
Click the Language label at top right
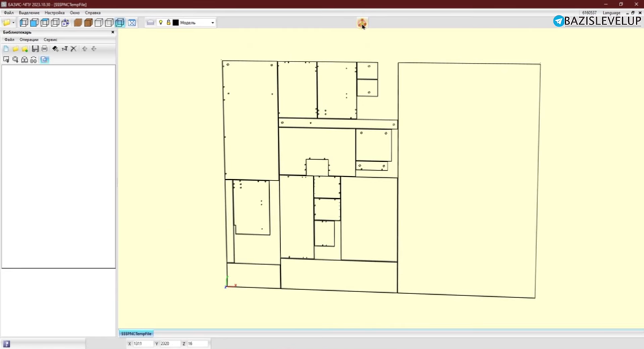tap(612, 13)
